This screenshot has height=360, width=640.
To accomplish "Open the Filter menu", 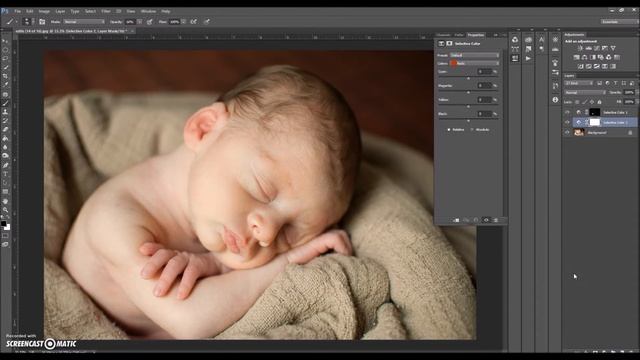I will [106, 11].
